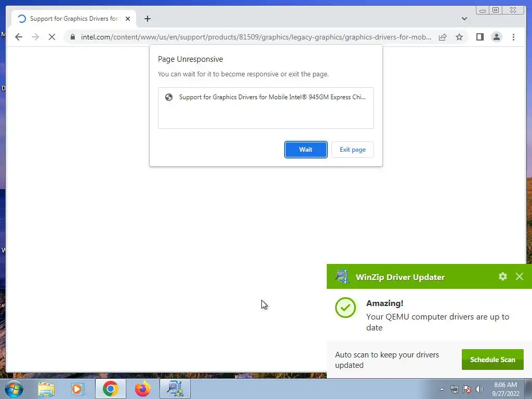Click the taskbar clock showing 8:06 AM
Screen dimensions: 532x399
coord(506,389)
